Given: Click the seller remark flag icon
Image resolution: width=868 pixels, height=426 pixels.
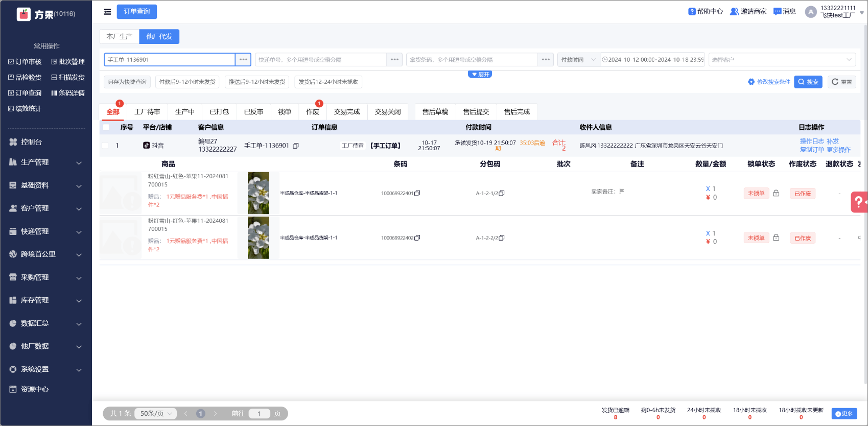Looking at the screenshot, I should [622, 192].
